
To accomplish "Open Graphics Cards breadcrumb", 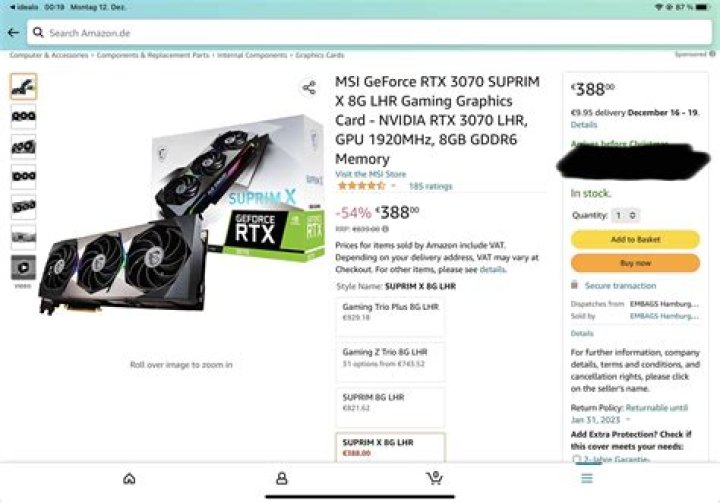I will [x=320, y=55].
